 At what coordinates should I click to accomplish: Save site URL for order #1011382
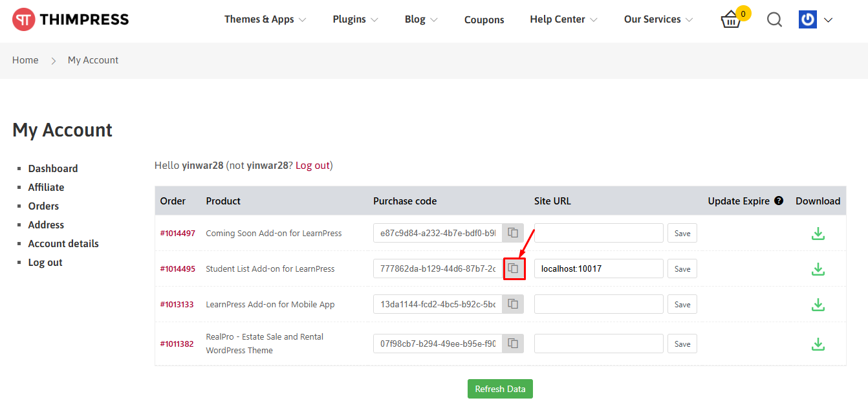coord(682,344)
